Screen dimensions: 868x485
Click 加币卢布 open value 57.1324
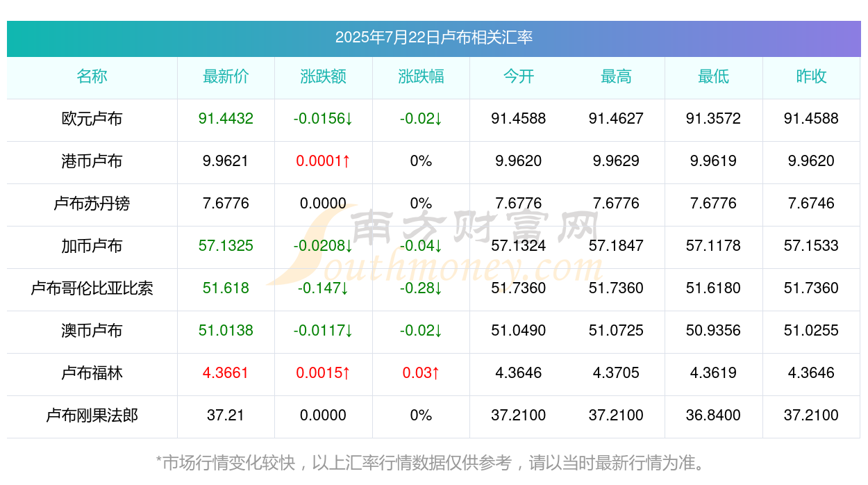(519, 246)
